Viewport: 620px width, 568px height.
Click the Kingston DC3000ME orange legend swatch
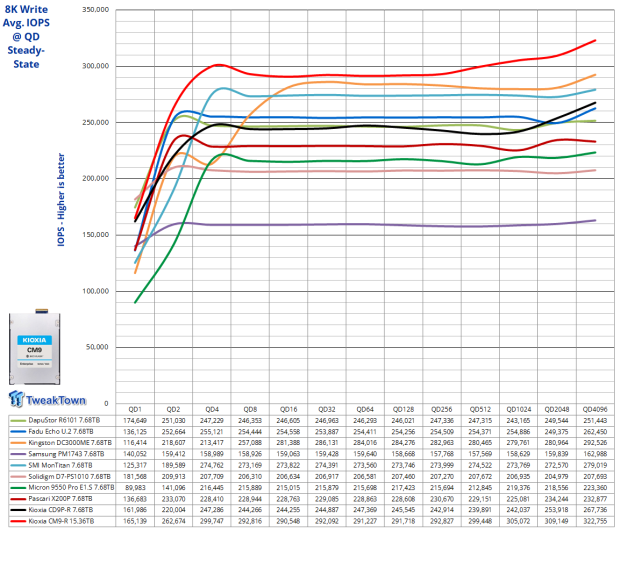point(18,443)
